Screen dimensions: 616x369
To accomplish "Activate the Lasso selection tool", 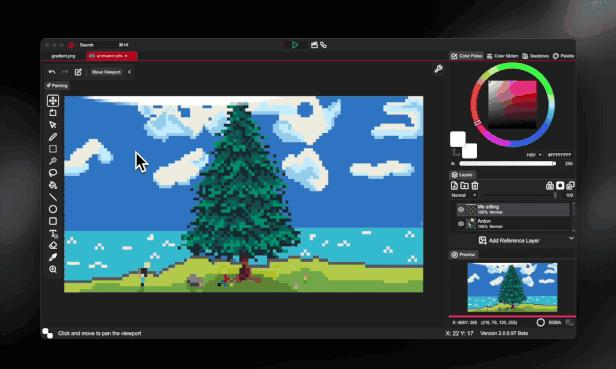I will click(53, 173).
